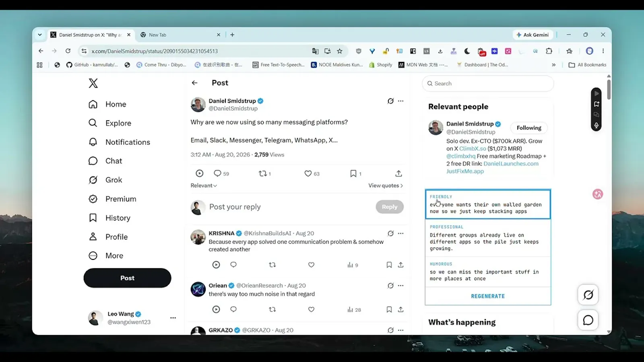
Task: Like Oriean's reply
Action: point(311,309)
